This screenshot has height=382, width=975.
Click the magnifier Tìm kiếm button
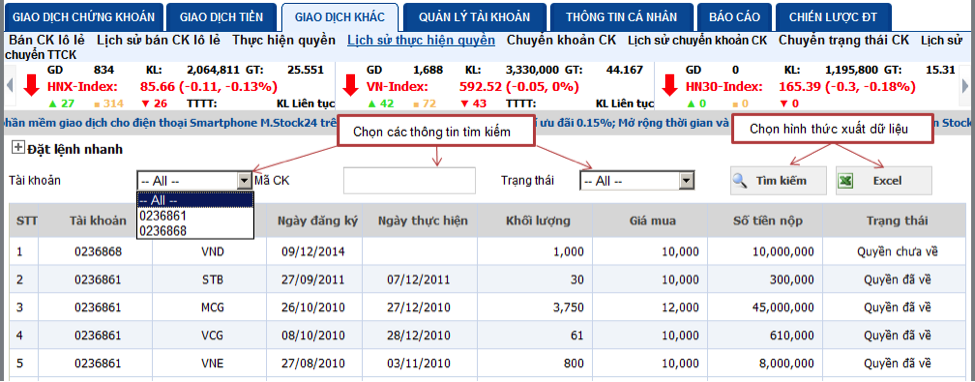click(778, 180)
